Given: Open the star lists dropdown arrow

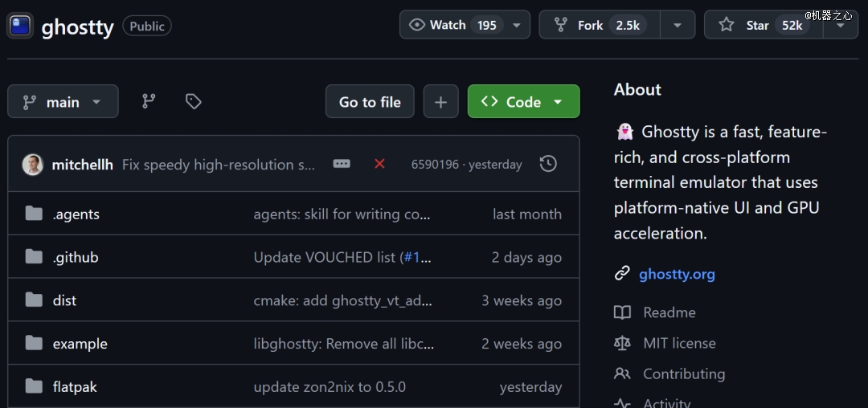Looking at the screenshot, I should (841, 25).
